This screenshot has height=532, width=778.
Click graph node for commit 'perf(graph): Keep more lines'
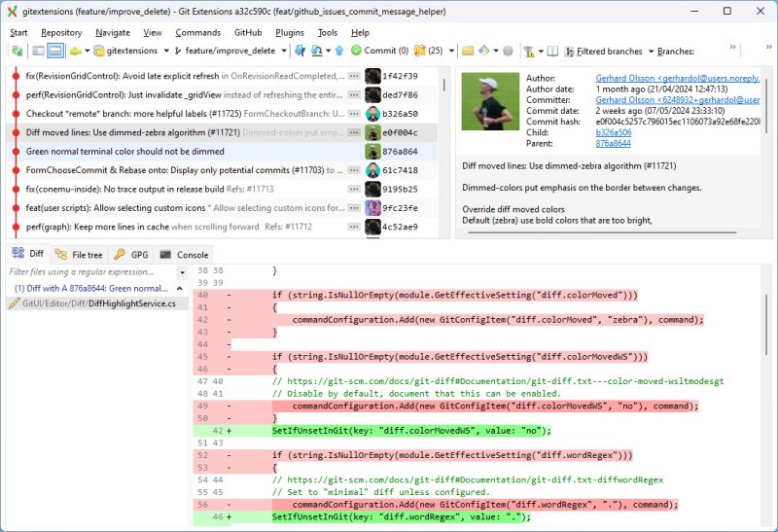pyautogui.click(x=16, y=227)
